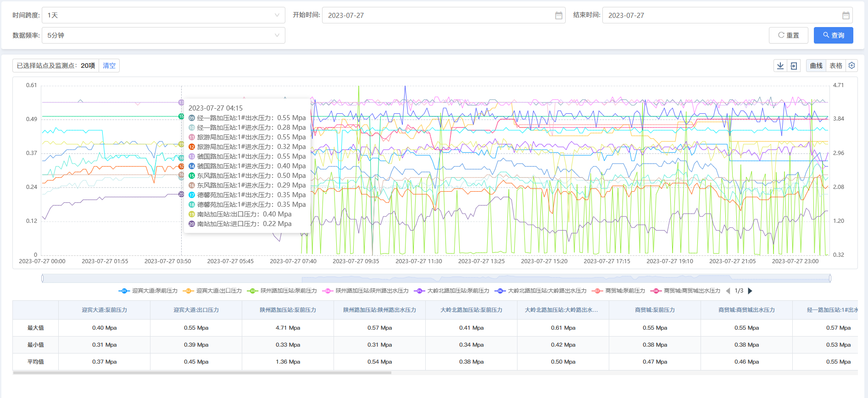868x398 pixels.
Task: Select the 曲线 view tab
Action: pyautogui.click(x=816, y=66)
